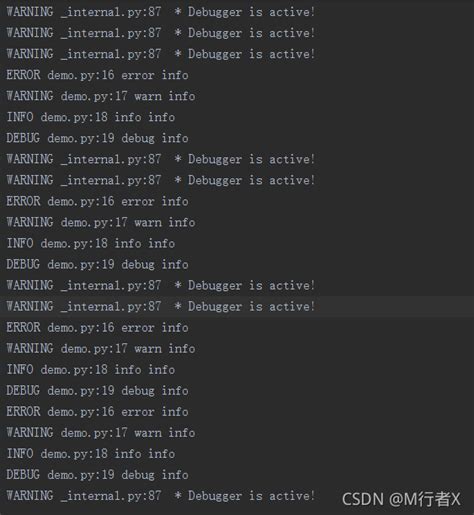Click the third Debugger is active line from top
This screenshot has width=474, height=515.
click(161, 54)
